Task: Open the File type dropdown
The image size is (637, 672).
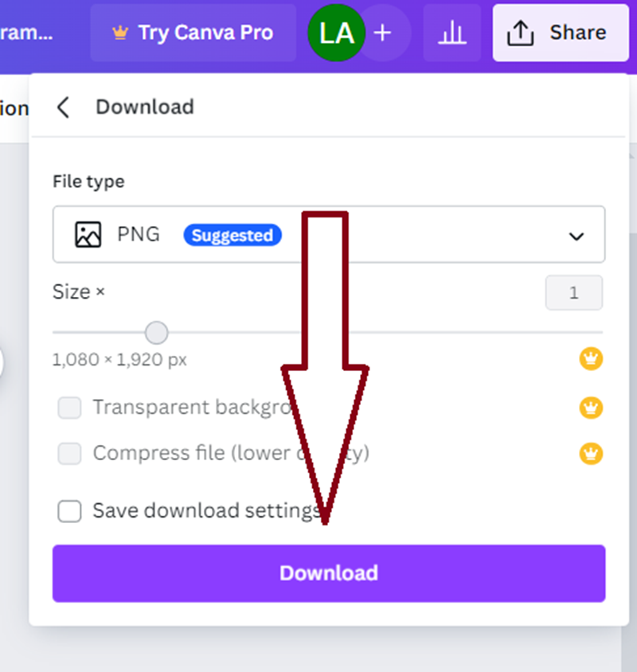Action: pyautogui.click(x=328, y=235)
